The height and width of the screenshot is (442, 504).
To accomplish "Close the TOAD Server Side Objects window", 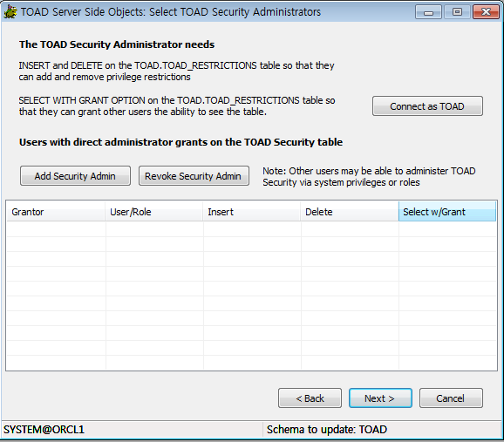I will [x=486, y=12].
